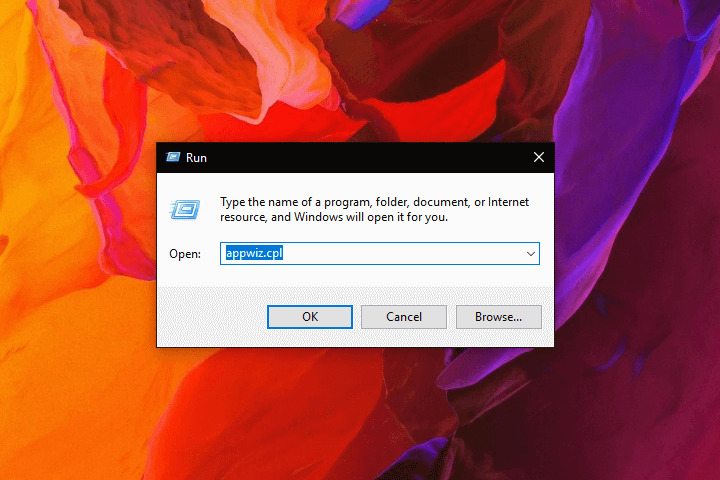The image size is (720, 480).
Task: Click the "Type the name of a program" description
Action: coord(374,209)
